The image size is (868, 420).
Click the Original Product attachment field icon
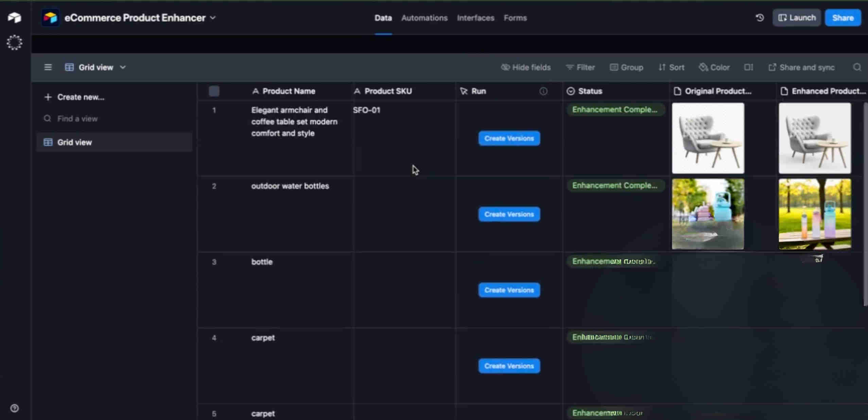point(677,91)
